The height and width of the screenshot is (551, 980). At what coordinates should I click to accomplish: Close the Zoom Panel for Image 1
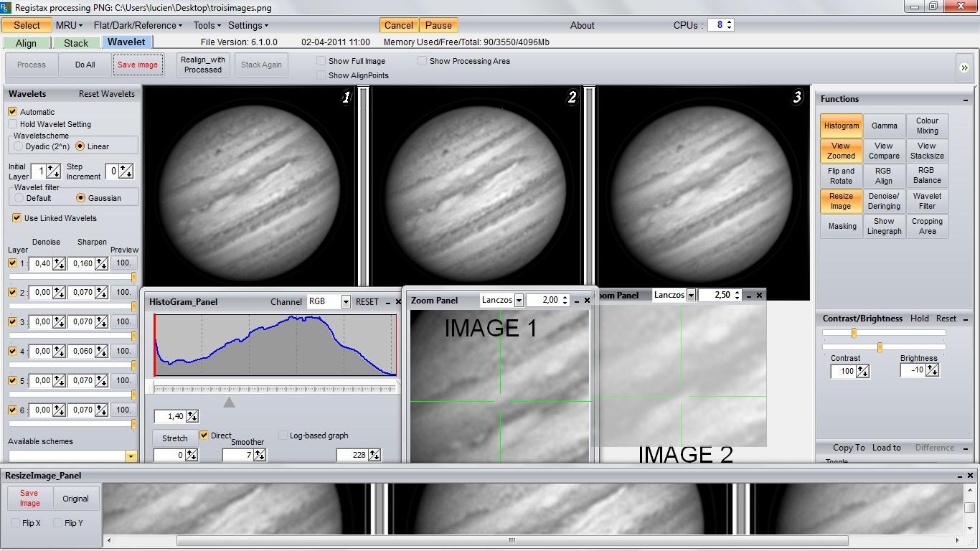(x=587, y=301)
